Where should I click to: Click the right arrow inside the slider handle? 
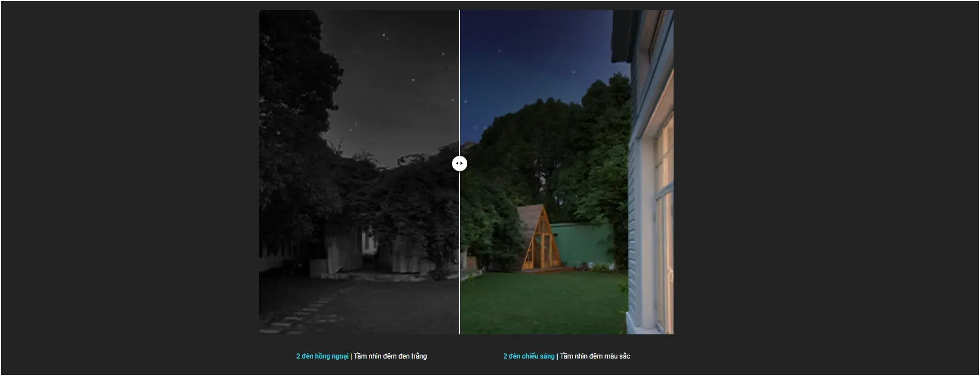[462, 163]
